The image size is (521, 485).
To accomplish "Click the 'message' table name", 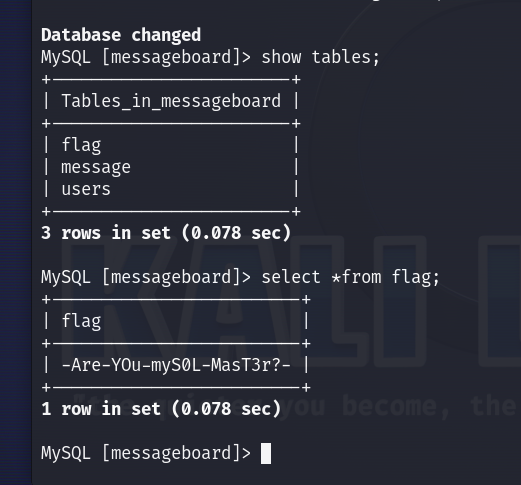I will pos(96,167).
